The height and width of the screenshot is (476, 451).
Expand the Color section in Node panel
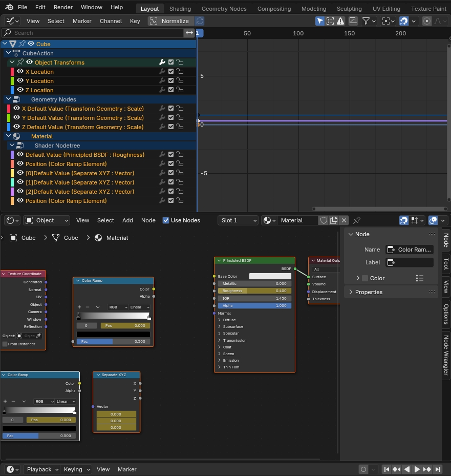click(x=358, y=278)
